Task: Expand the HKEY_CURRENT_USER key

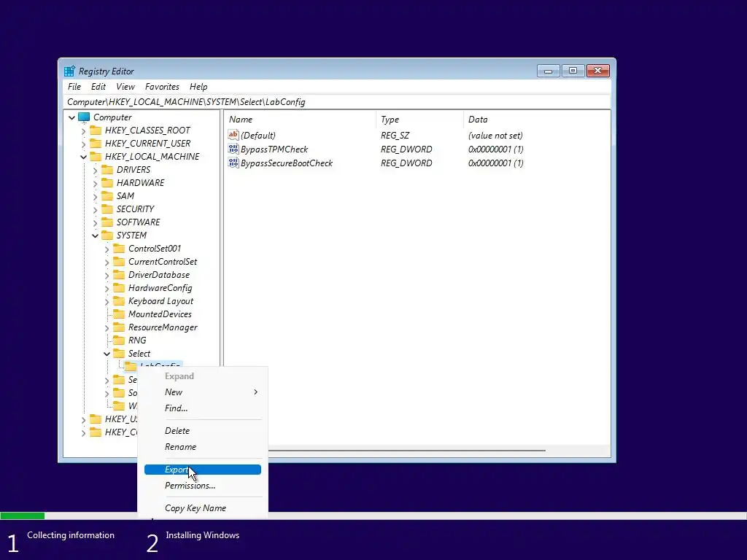Action: coord(84,144)
